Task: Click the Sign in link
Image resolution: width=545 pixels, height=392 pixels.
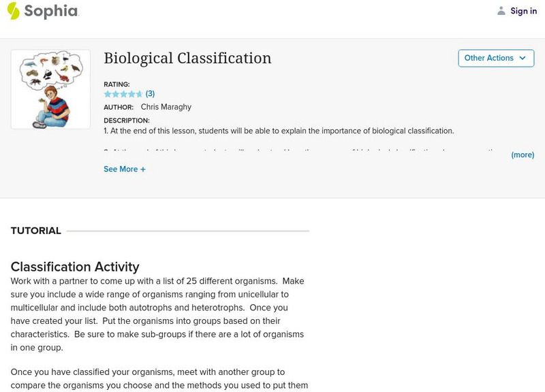Action: coord(523,10)
